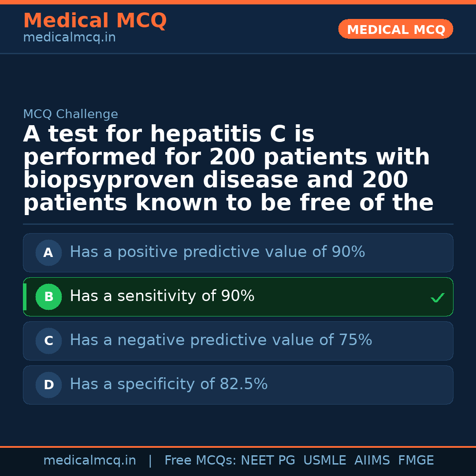Click the 'Free MCQs:' text in footer
Image resolution: width=476 pixels, height=476 pixels.
pyautogui.click(x=201, y=461)
